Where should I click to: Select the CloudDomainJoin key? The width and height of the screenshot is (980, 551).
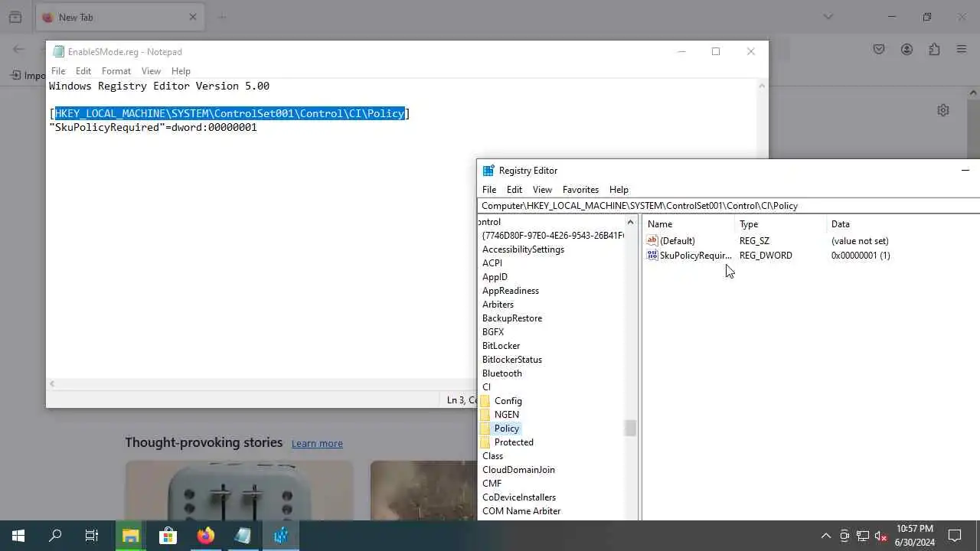click(x=518, y=470)
